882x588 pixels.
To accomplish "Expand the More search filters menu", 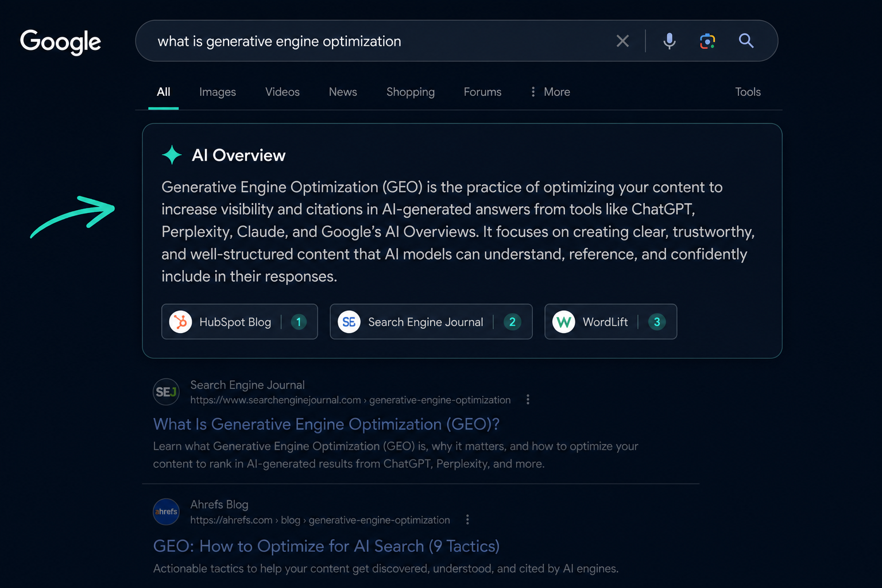I will point(550,92).
